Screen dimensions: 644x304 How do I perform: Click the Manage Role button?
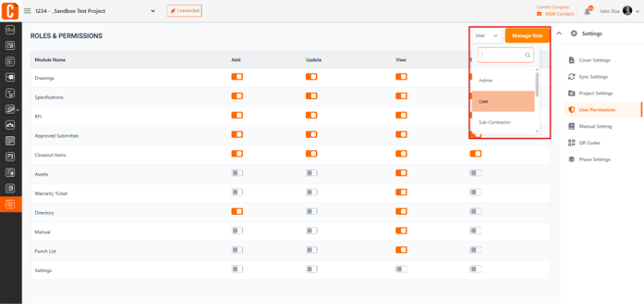click(527, 36)
